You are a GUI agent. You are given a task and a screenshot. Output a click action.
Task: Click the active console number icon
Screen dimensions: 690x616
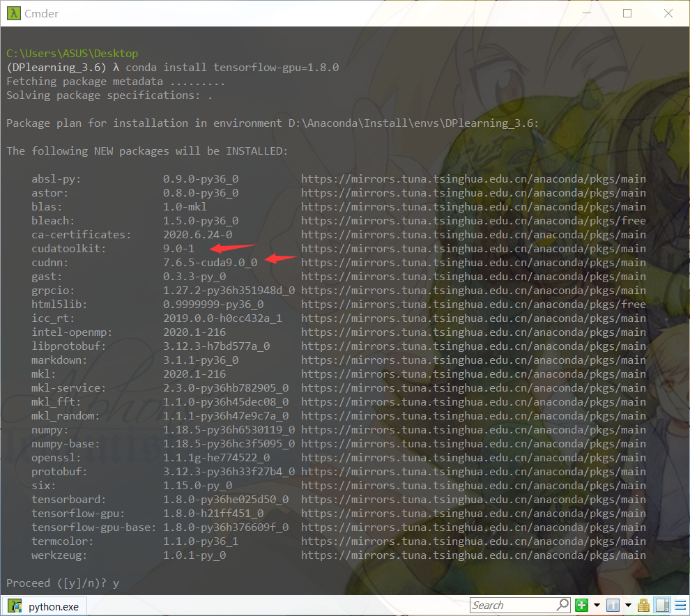click(x=613, y=606)
